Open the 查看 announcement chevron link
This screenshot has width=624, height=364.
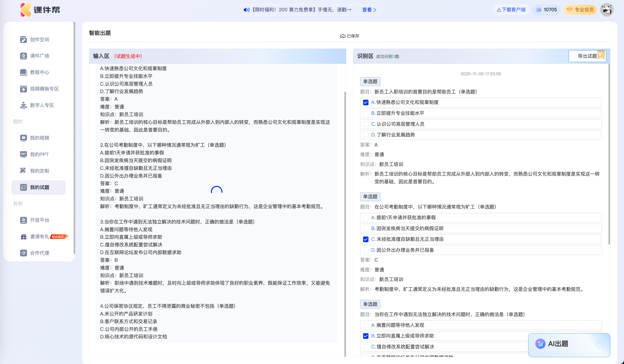(369, 10)
